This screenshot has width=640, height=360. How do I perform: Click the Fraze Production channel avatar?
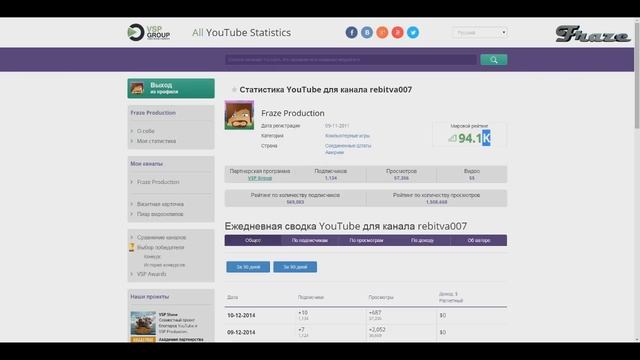[239, 115]
